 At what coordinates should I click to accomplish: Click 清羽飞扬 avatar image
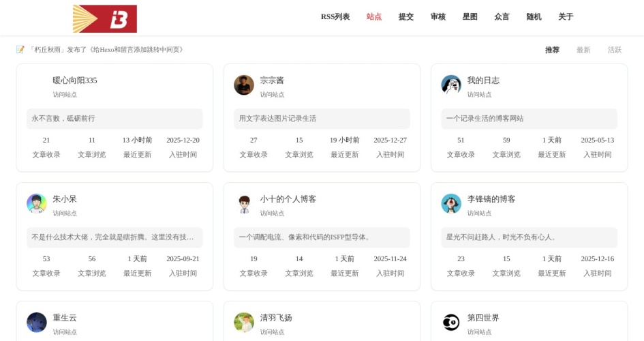tap(244, 323)
